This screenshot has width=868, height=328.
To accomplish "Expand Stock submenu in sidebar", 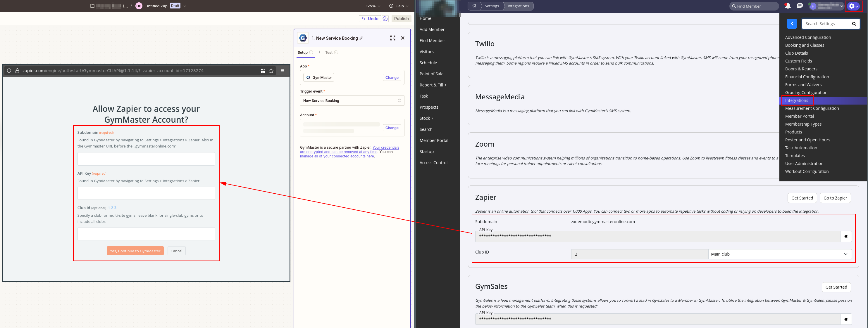I will [426, 118].
